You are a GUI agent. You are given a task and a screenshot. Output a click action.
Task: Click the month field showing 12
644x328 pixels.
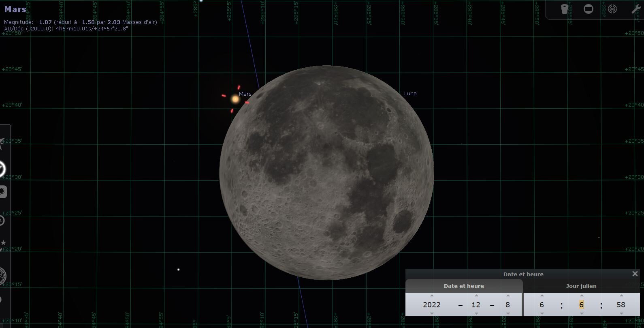(476, 304)
